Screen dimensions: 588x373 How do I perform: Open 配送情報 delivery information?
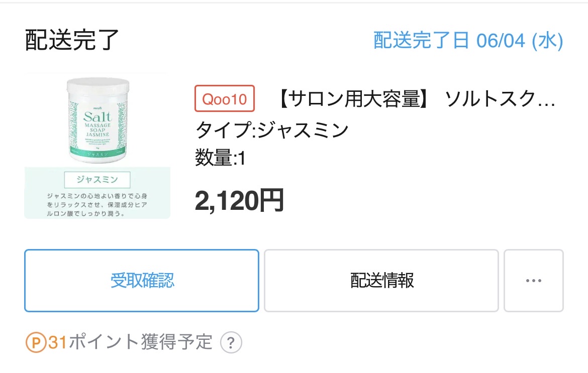tap(381, 281)
